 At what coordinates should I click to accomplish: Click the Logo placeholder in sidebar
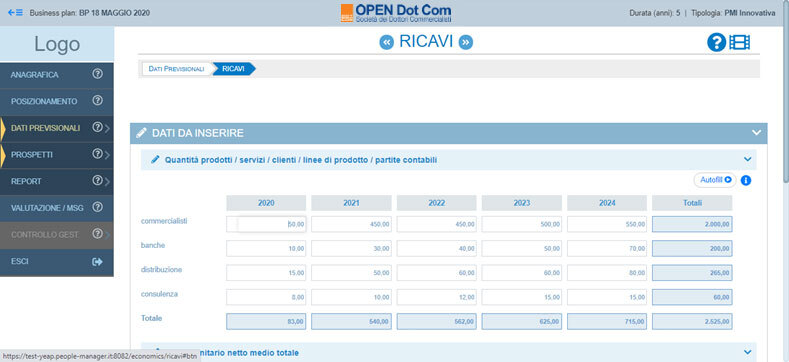pyautogui.click(x=57, y=44)
